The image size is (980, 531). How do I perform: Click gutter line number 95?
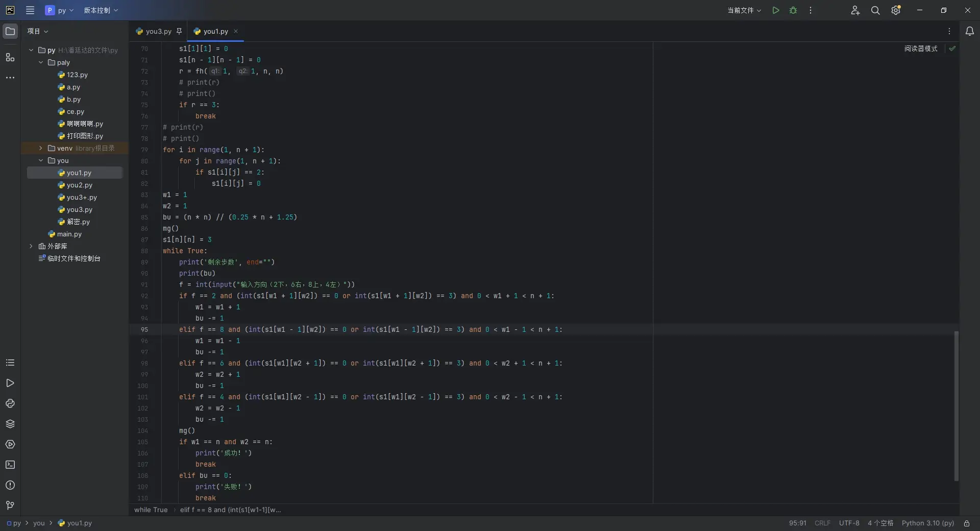click(x=144, y=329)
